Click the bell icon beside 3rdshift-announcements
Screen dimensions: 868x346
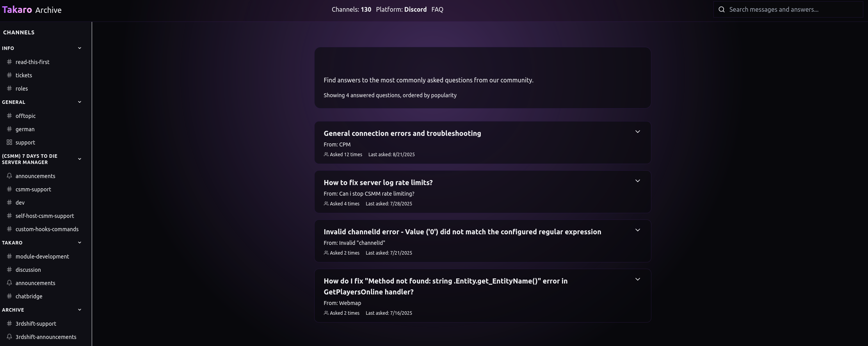[9, 337]
